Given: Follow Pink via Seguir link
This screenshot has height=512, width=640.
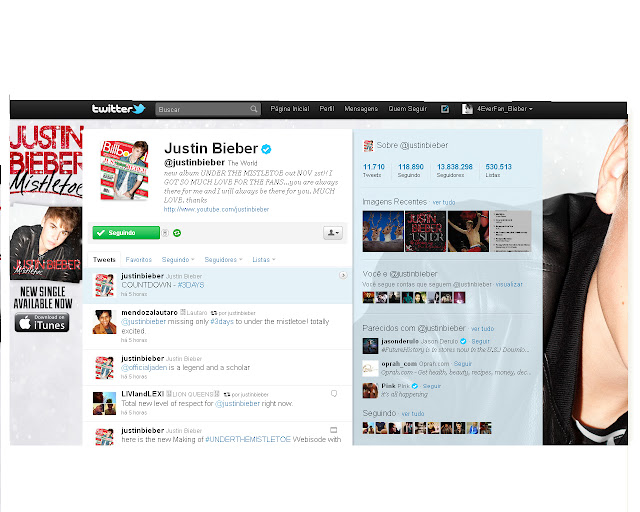Looking at the screenshot, I should [431, 386].
